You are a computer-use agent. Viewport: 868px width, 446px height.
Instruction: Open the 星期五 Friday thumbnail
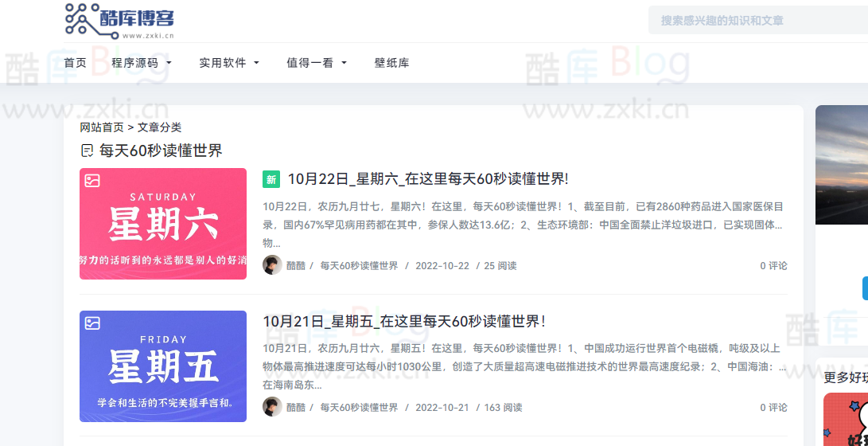tap(163, 366)
